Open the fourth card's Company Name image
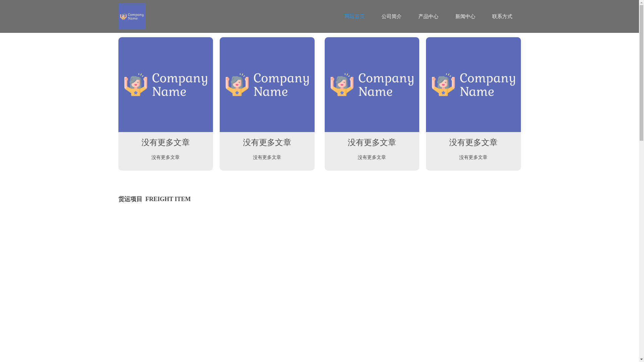The image size is (644, 362). click(473, 84)
